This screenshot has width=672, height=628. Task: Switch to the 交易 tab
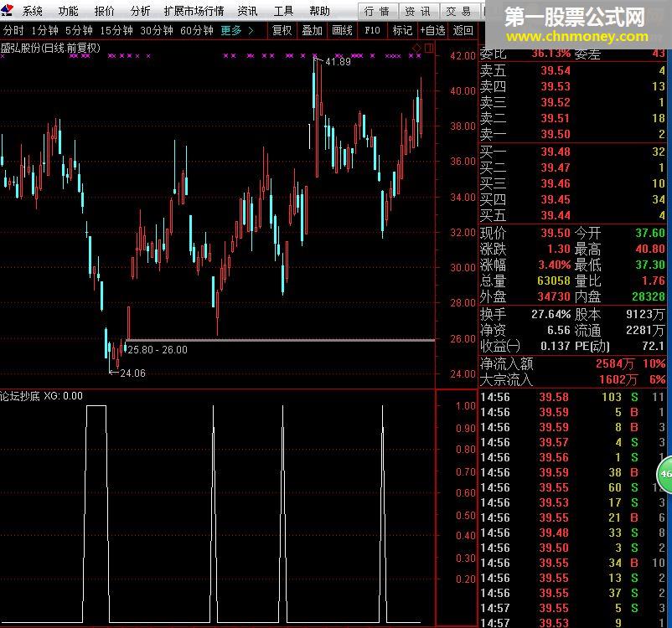coord(458,11)
